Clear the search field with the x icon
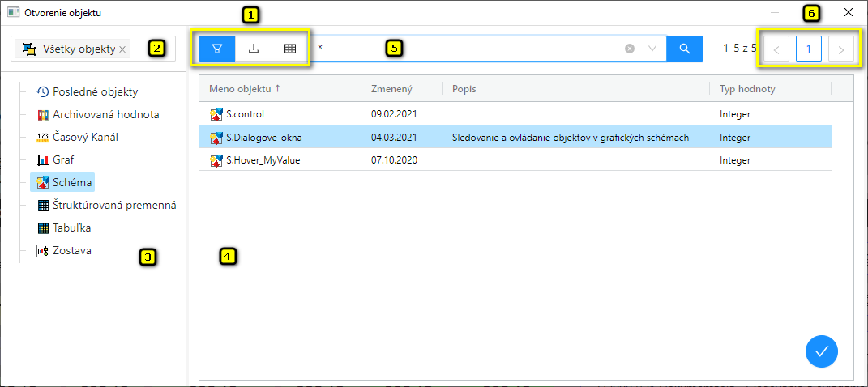Viewport: 868px width, 387px height. (630, 49)
